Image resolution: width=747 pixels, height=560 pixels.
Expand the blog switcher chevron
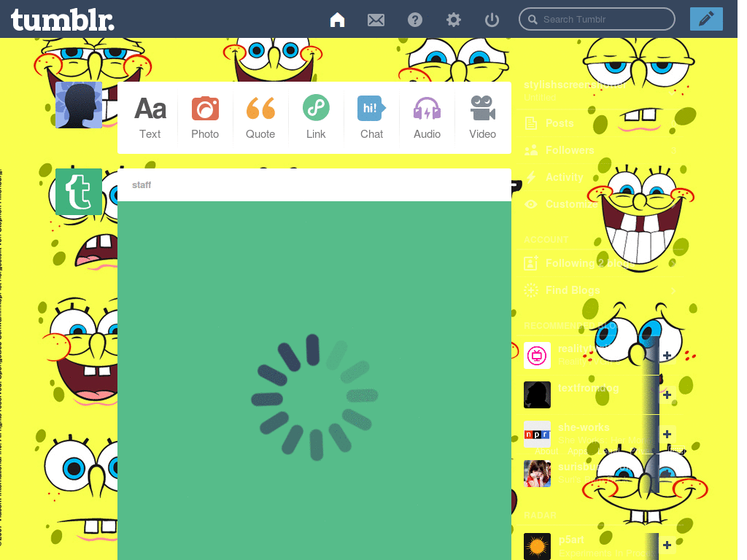click(672, 93)
